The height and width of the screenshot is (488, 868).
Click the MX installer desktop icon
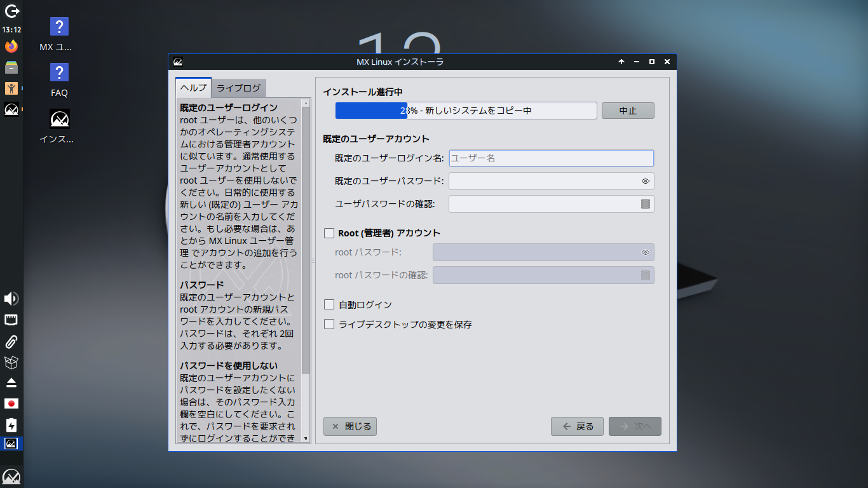pyautogui.click(x=59, y=125)
